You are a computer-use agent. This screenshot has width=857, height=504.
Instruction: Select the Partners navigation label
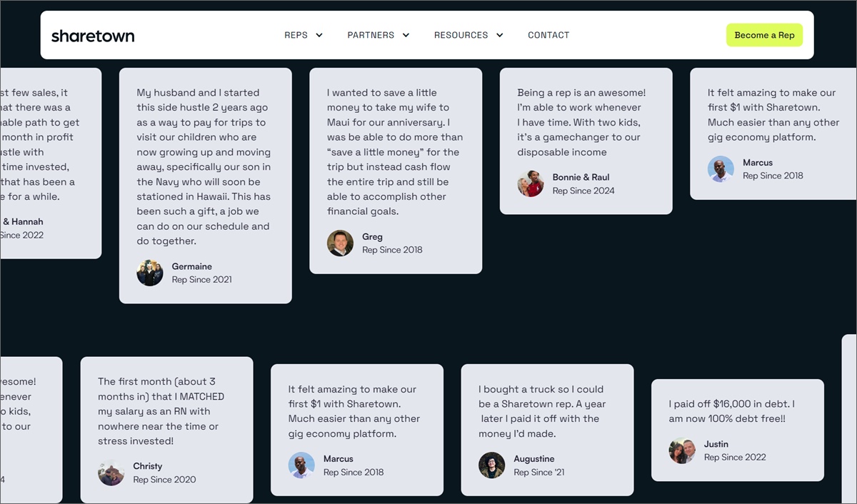(371, 35)
